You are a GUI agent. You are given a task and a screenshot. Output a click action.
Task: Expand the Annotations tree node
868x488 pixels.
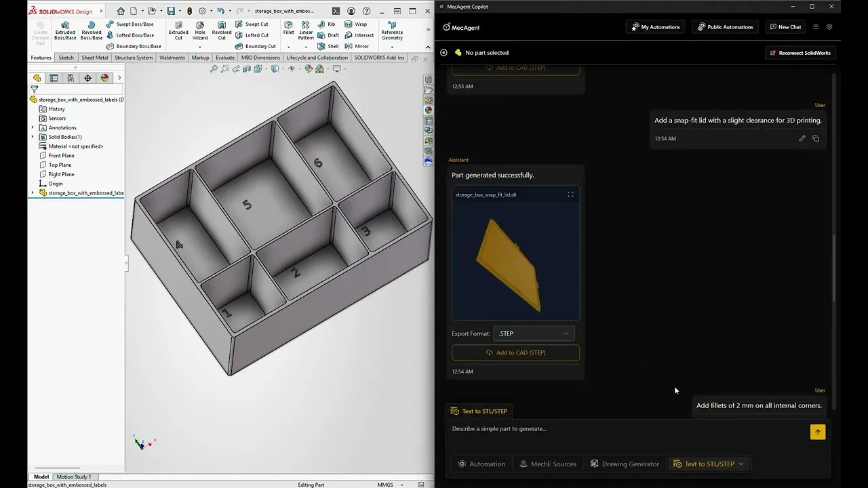33,127
